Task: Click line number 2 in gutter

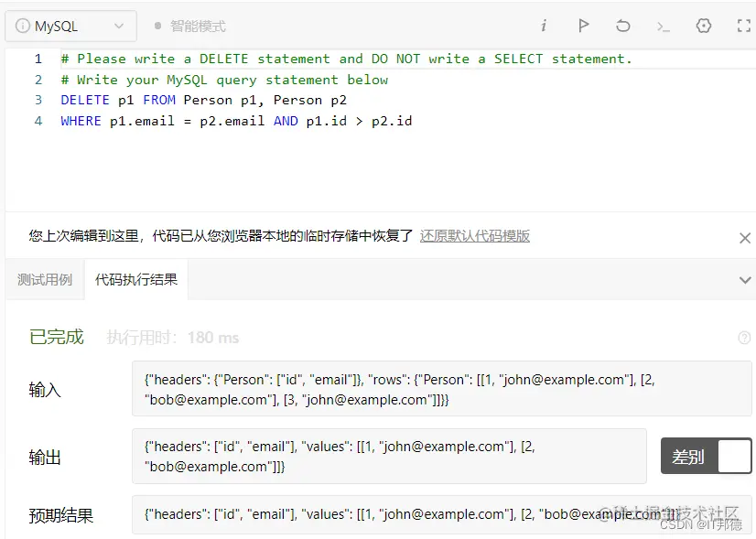Action: pyautogui.click(x=38, y=80)
